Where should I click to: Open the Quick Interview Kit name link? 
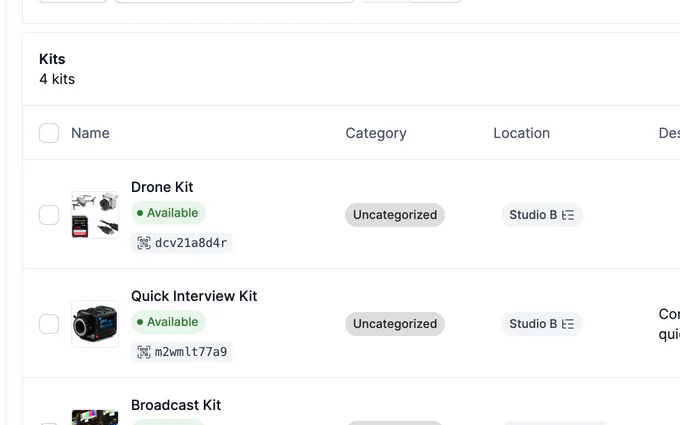coord(194,296)
